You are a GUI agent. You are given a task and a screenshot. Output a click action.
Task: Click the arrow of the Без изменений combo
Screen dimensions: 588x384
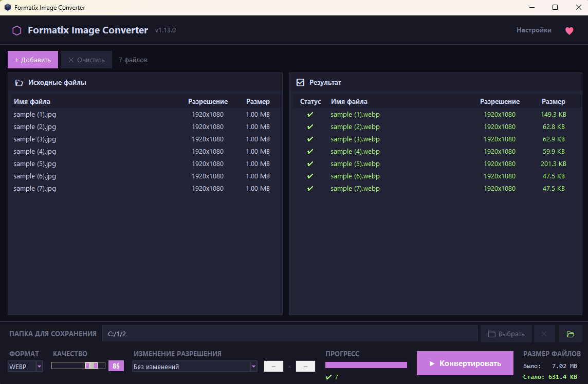(253, 367)
